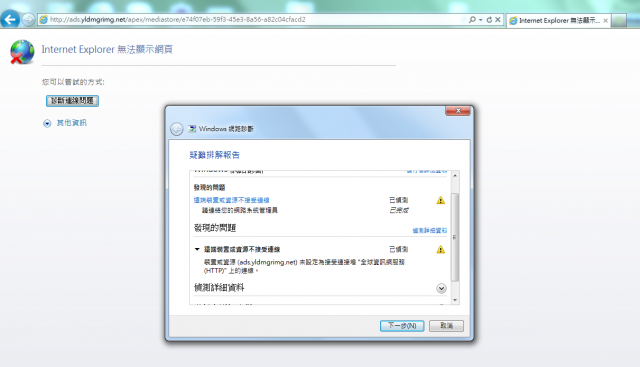Click the '其他資訊' link text
640x367 pixels.
point(71,123)
